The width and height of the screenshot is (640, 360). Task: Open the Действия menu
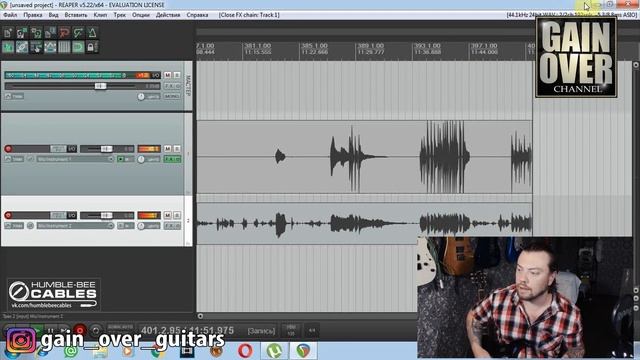pyautogui.click(x=168, y=15)
